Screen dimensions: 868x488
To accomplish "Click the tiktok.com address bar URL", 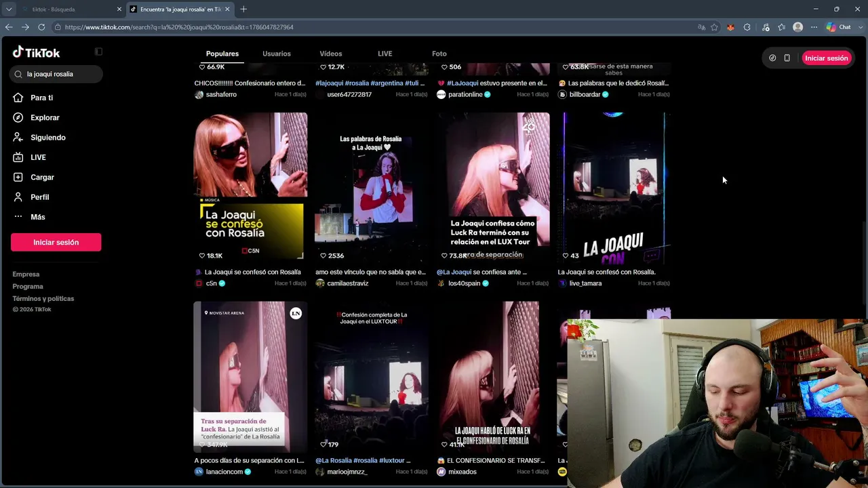I will pos(179,27).
